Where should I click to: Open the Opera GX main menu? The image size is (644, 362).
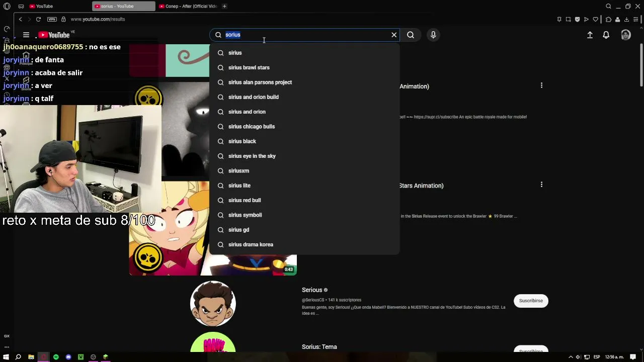click(7, 6)
